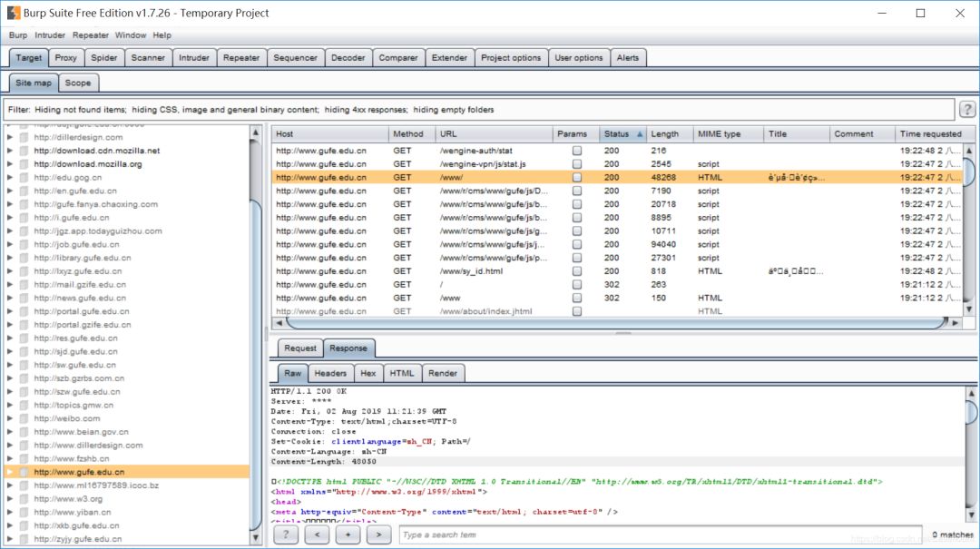Toggle Params checkbox for /wengine-auth/stat row
Viewport: 980px width, 549px height.
click(x=576, y=151)
